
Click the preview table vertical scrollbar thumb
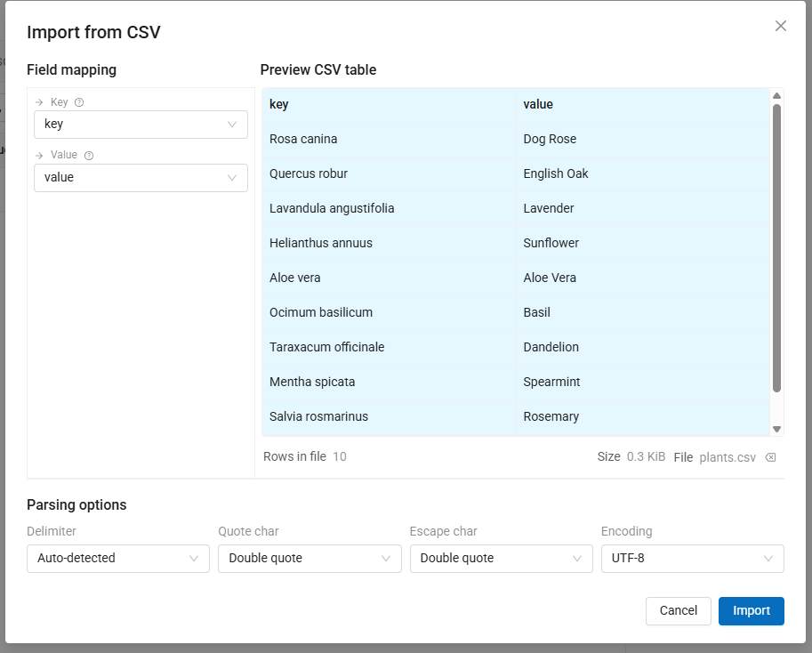click(776, 248)
